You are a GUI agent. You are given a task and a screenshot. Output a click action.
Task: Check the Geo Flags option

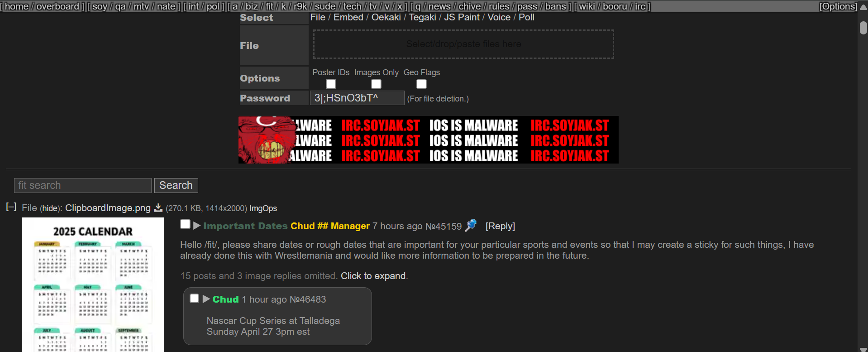click(421, 84)
